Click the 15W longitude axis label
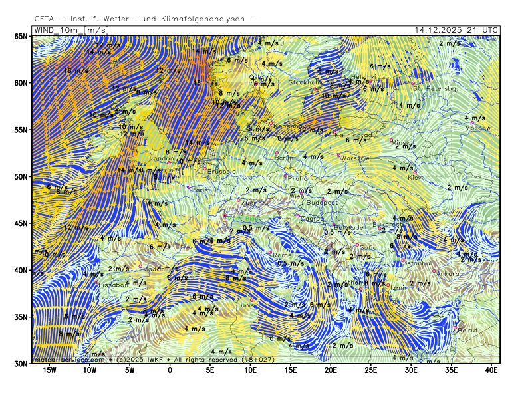The width and height of the screenshot is (532, 399). [x=50, y=370]
